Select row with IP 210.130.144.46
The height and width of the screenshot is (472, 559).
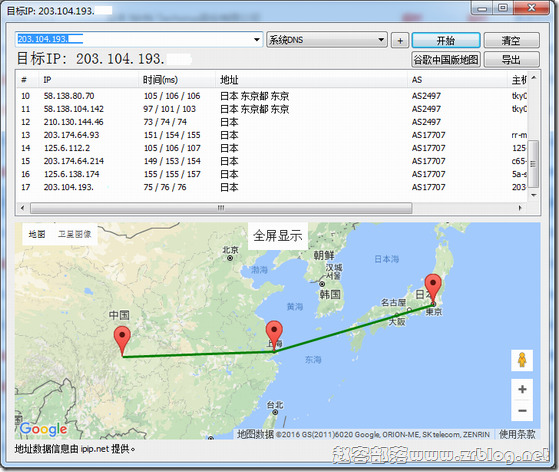tap(272, 122)
